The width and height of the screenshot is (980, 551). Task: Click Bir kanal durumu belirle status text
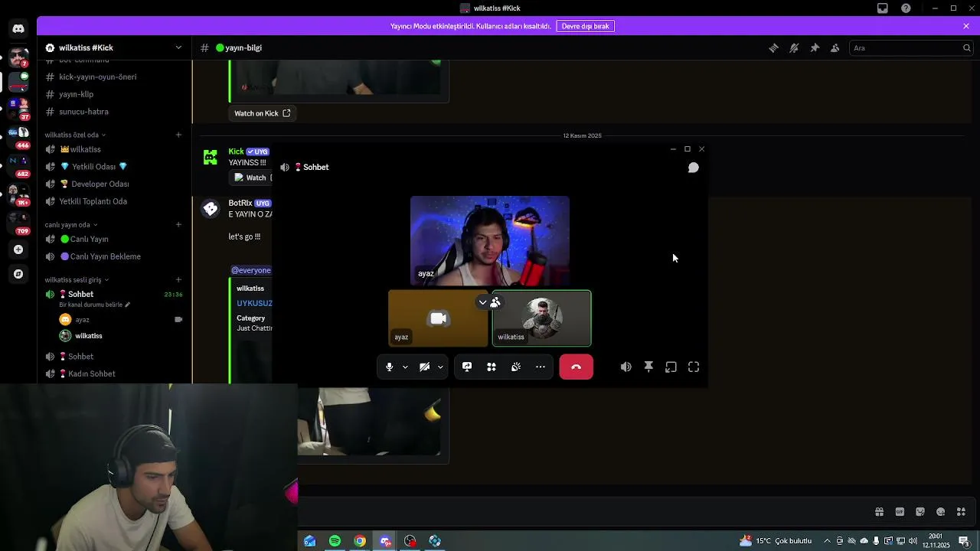95,305
